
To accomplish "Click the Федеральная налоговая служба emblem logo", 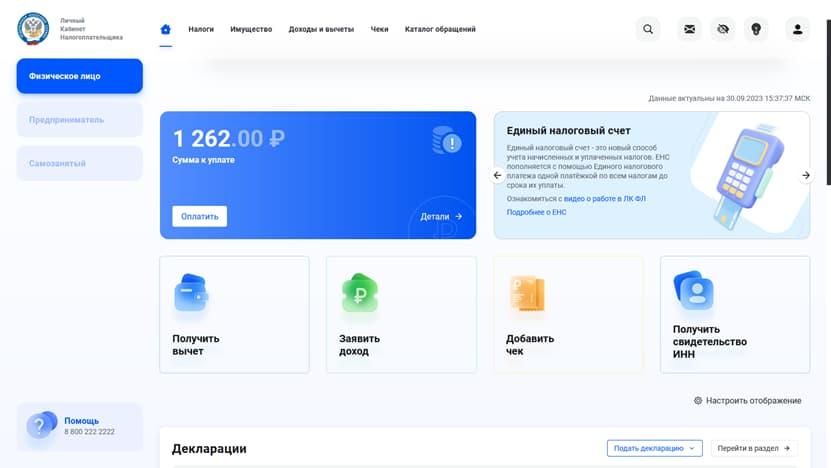I will tap(33, 29).
